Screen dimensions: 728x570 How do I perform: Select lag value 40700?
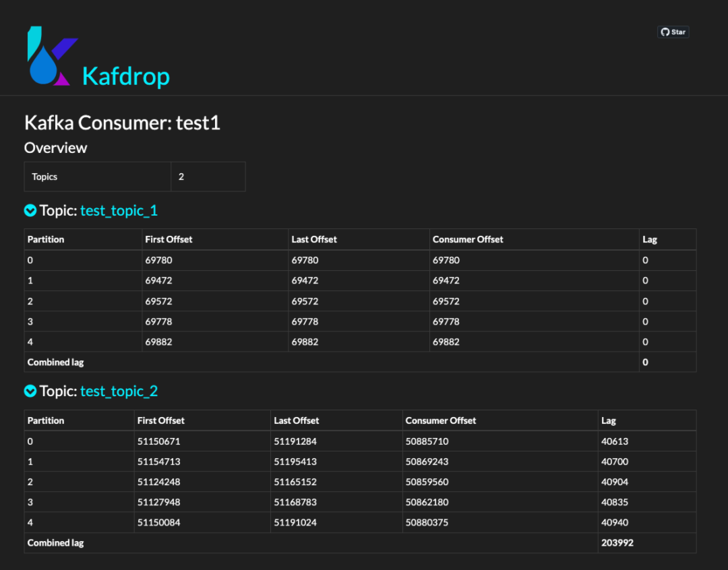[615, 462]
